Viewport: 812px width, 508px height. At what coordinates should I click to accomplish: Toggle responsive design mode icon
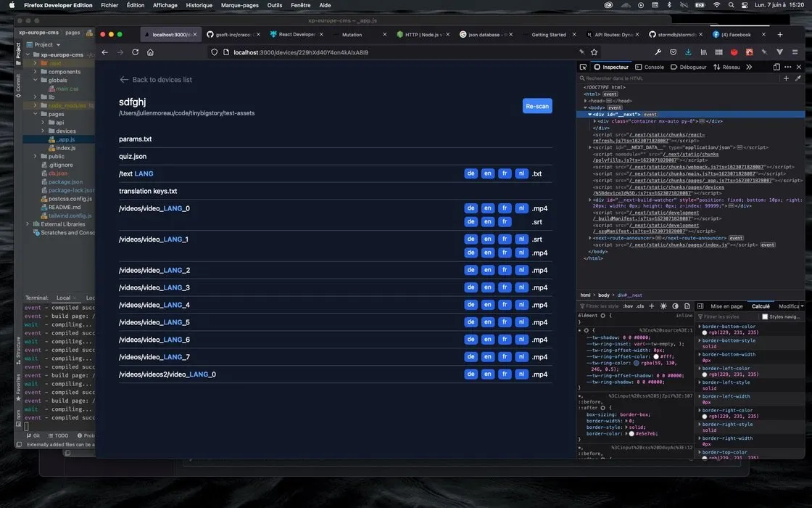776,67
